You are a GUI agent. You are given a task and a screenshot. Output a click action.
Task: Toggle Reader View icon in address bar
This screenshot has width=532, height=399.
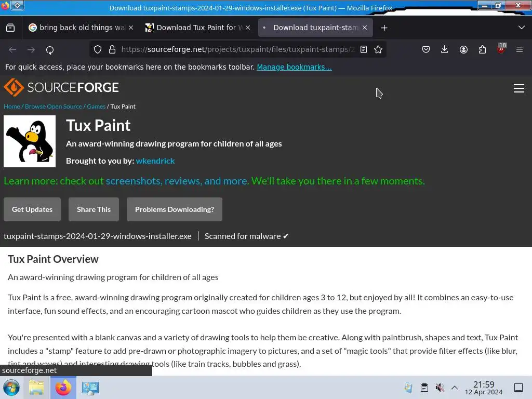pyautogui.click(x=364, y=49)
